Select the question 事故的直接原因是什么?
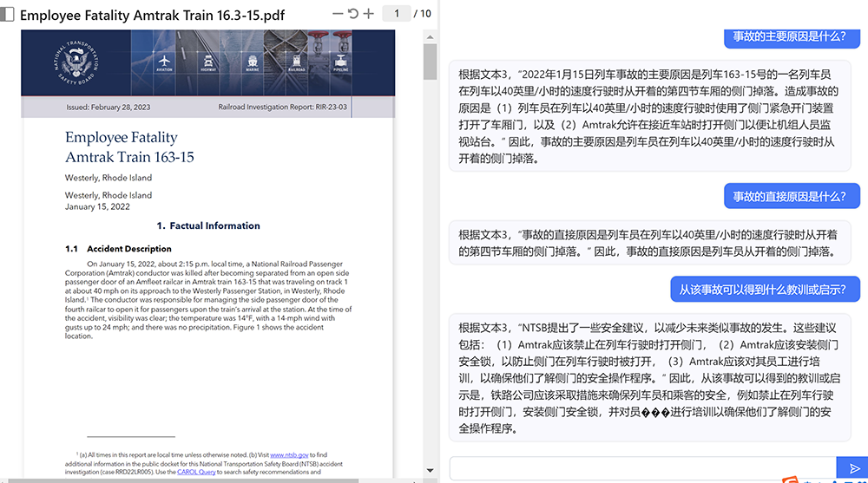Image resolution: width=868 pixels, height=483 pixels. click(792, 196)
